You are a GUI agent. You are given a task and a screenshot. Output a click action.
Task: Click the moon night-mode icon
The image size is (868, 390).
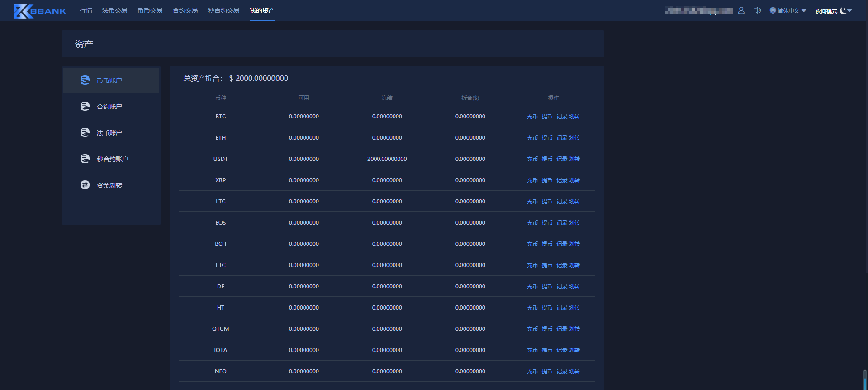[843, 11]
